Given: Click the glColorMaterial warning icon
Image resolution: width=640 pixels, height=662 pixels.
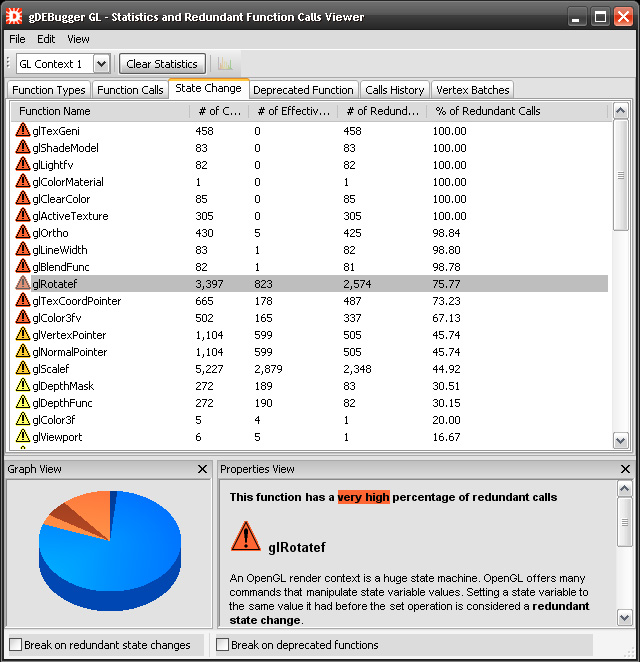Looking at the screenshot, I should coord(23,181).
